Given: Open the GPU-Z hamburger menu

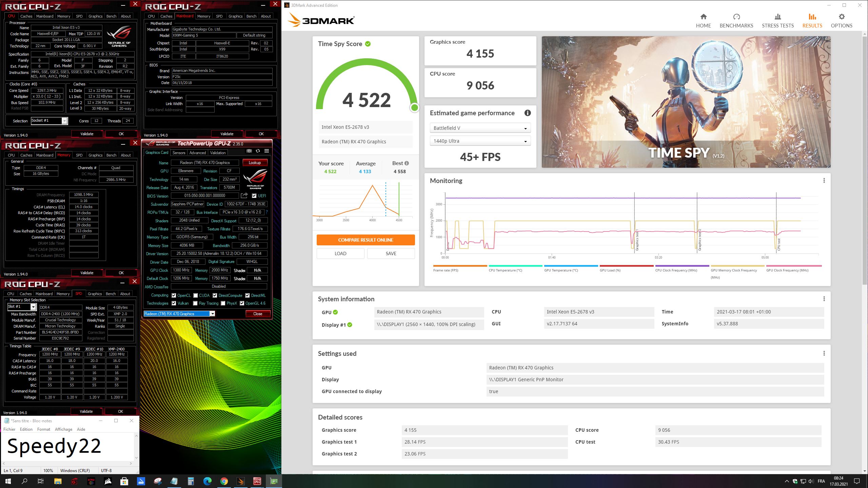Looking at the screenshot, I should click(267, 151).
